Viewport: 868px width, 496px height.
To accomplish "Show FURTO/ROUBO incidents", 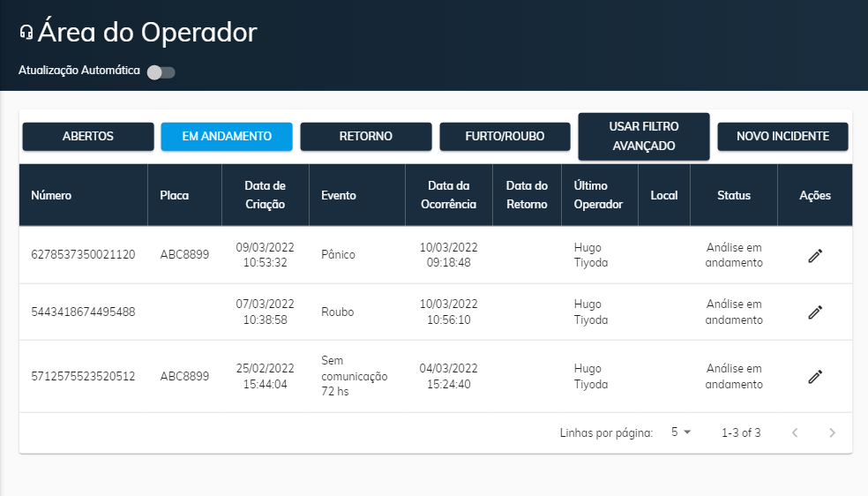I will [x=505, y=136].
